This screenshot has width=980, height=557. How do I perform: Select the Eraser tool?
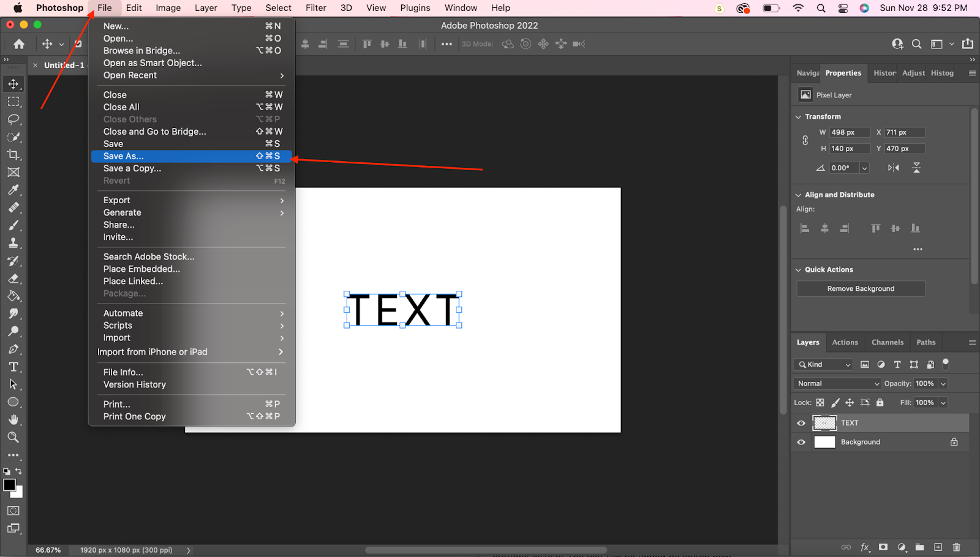tap(13, 278)
